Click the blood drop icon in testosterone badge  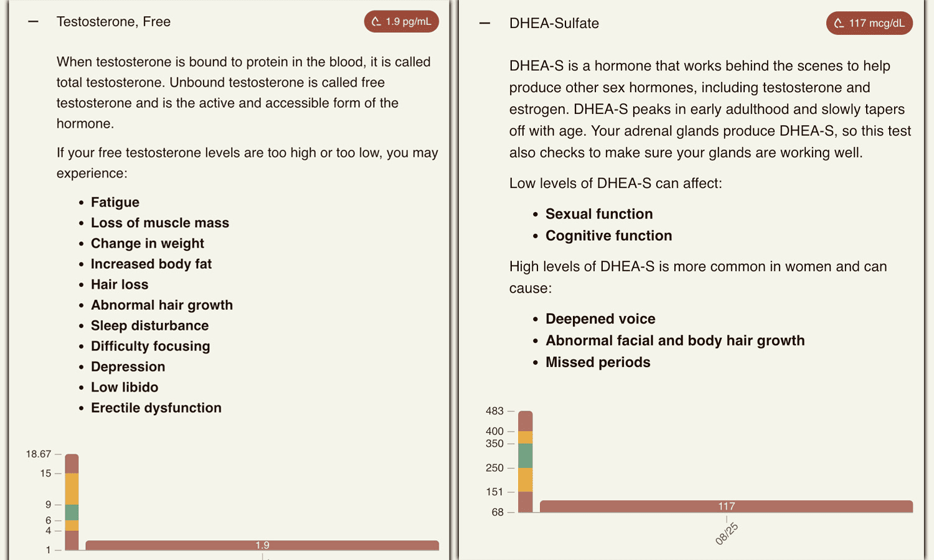pos(376,22)
